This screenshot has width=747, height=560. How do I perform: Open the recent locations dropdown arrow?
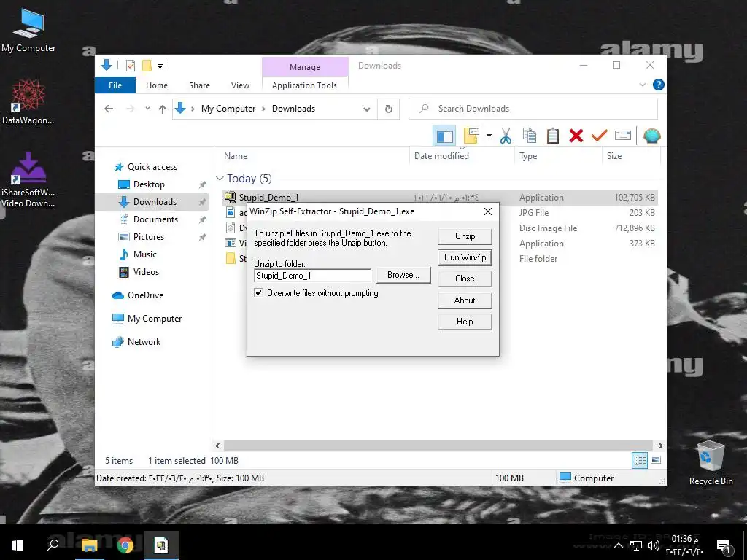coord(147,109)
